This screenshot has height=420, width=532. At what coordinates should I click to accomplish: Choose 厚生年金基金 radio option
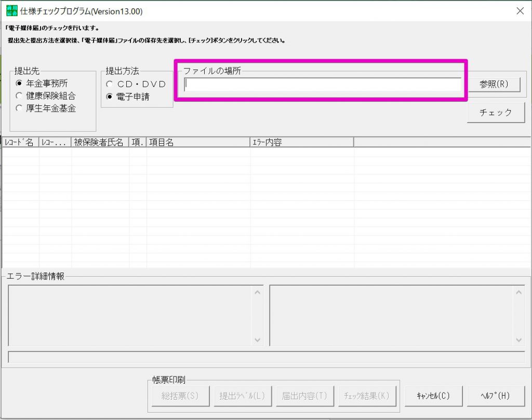(46, 108)
